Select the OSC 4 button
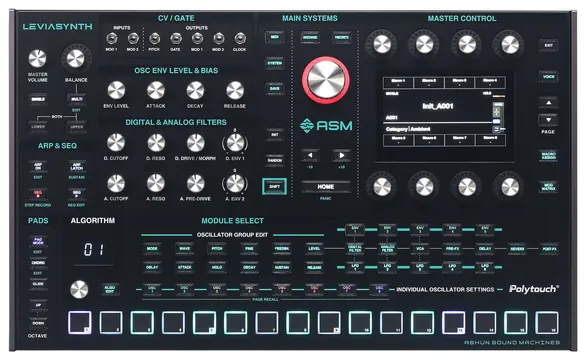Screen dimensions: 586x360 pos(249,289)
